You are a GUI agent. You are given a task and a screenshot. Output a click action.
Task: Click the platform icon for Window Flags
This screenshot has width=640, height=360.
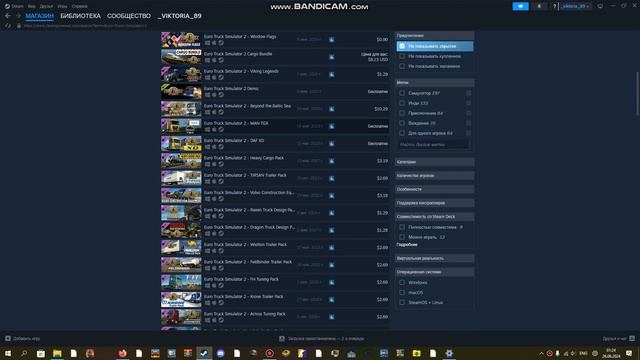pyautogui.click(x=331, y=40)
